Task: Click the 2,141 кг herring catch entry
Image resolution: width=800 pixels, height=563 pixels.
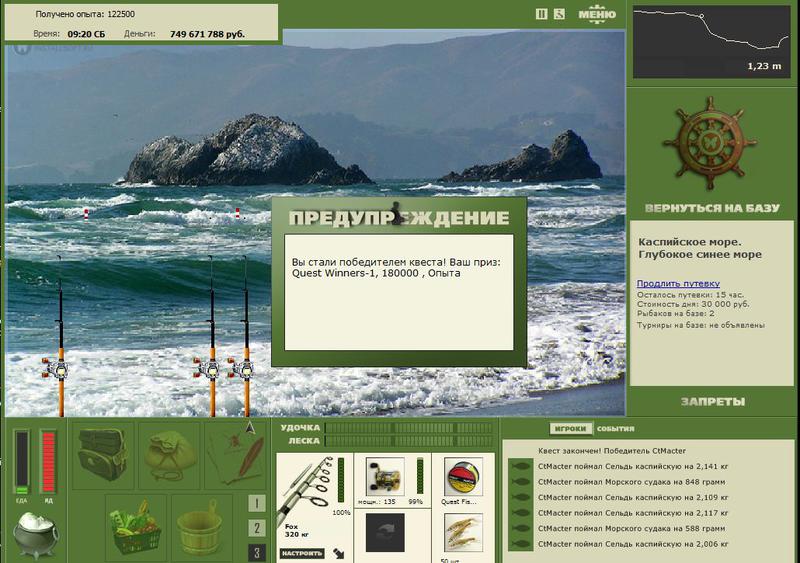Action: tap(633, 467)
